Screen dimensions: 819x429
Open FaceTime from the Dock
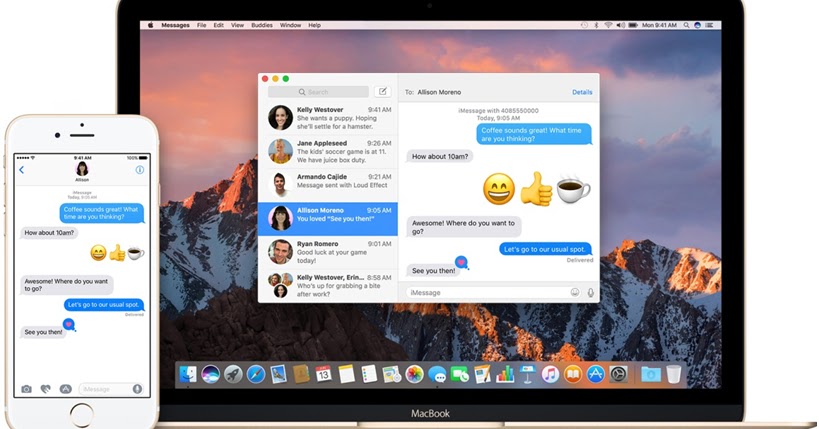pos(460,374)
